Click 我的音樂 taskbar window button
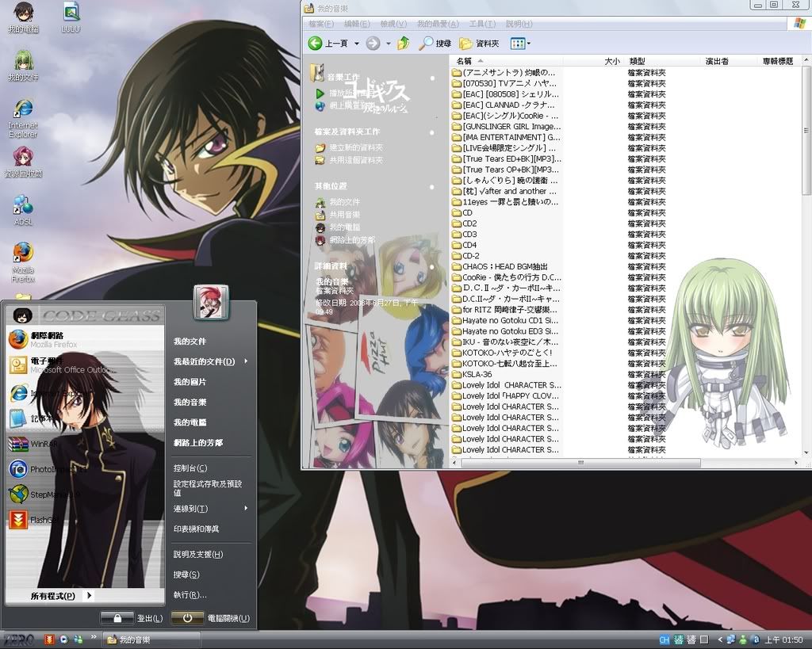 click(151, 640)
